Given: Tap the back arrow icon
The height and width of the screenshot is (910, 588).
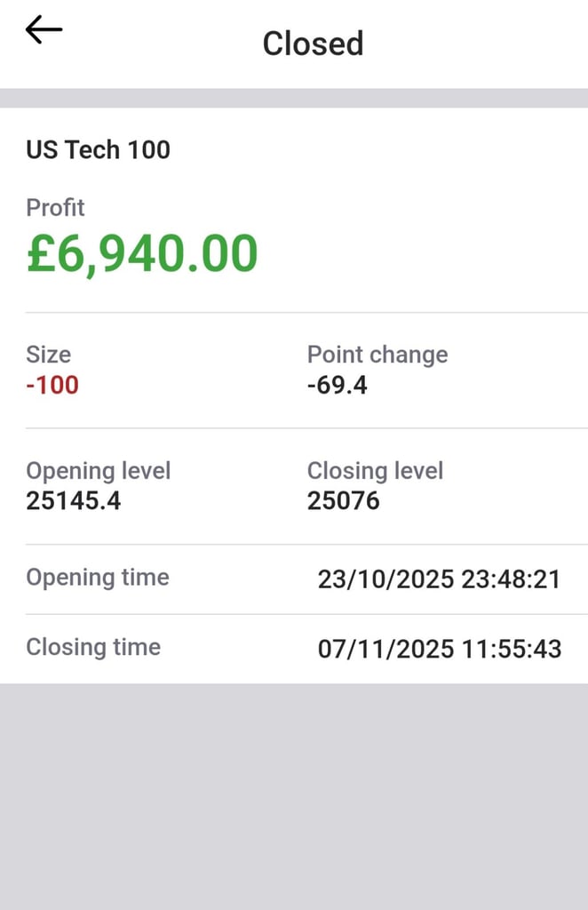Looking at the screenshot, I should [41, 29].
